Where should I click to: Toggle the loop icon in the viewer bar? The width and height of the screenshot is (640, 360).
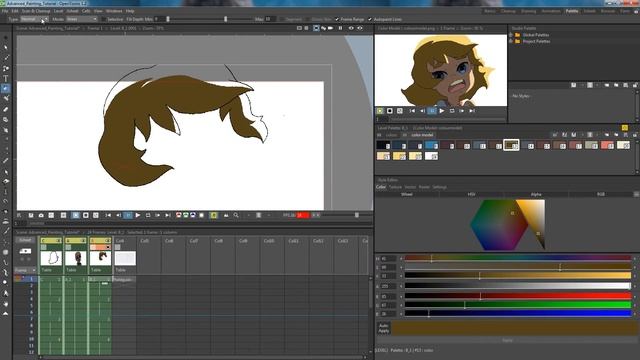pyautogui.click(x=148, y=215)
